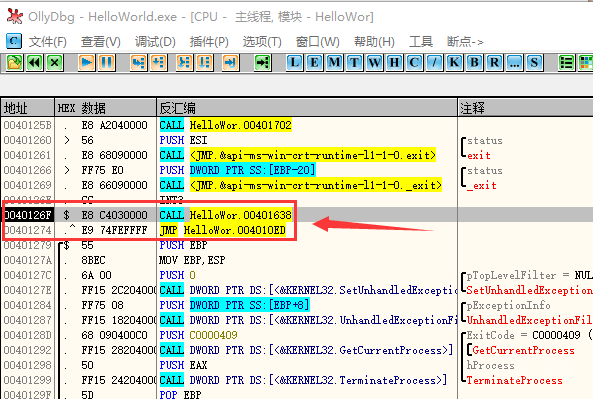Open Executable modules window (E)
Image resolution: width=593 pixels, height=399 pixels.
pos(314,62)
